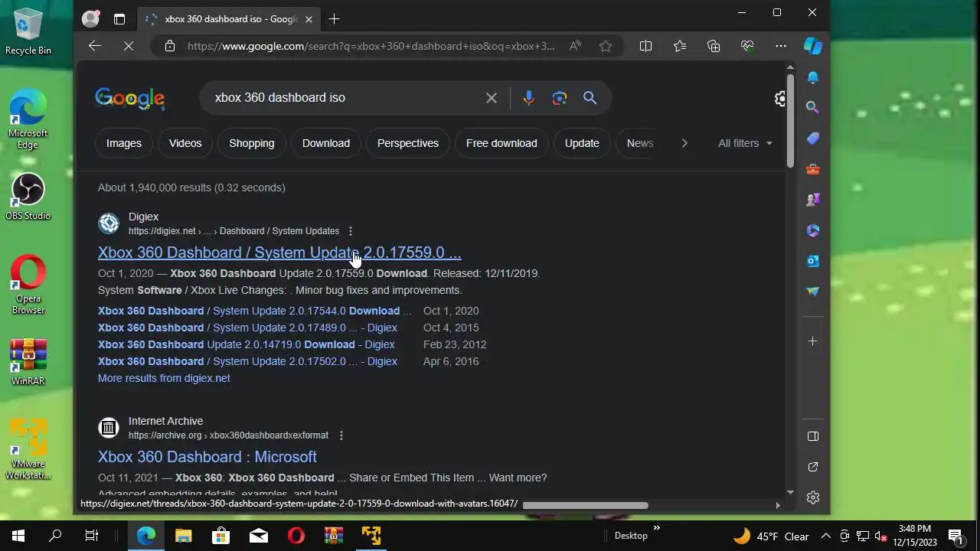Image resolution: width=980 pixels, height=551 pixels.
Task: Open System Update 2.0.17544.0 Download sublink
Action: (x=255, y=311)
